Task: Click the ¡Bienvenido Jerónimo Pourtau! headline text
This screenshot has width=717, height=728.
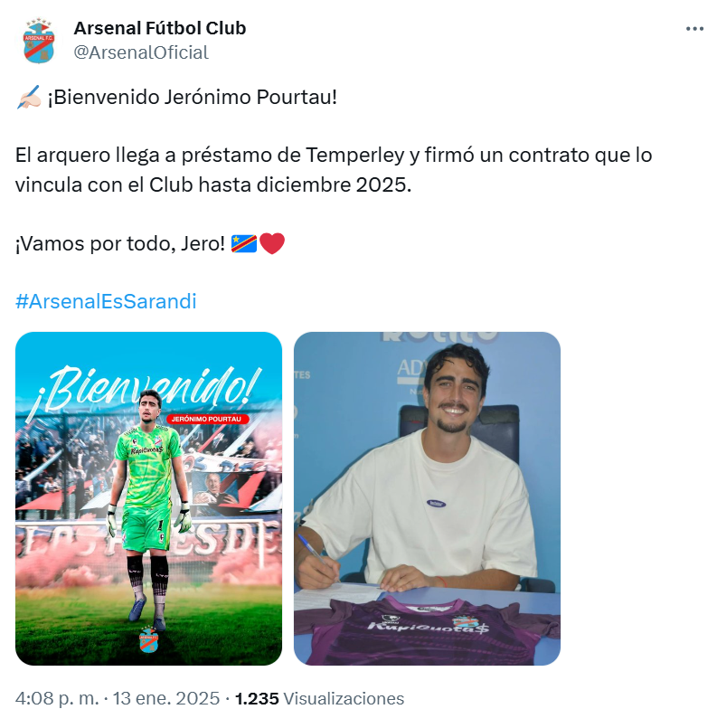Action: click(x=192, y=98)
